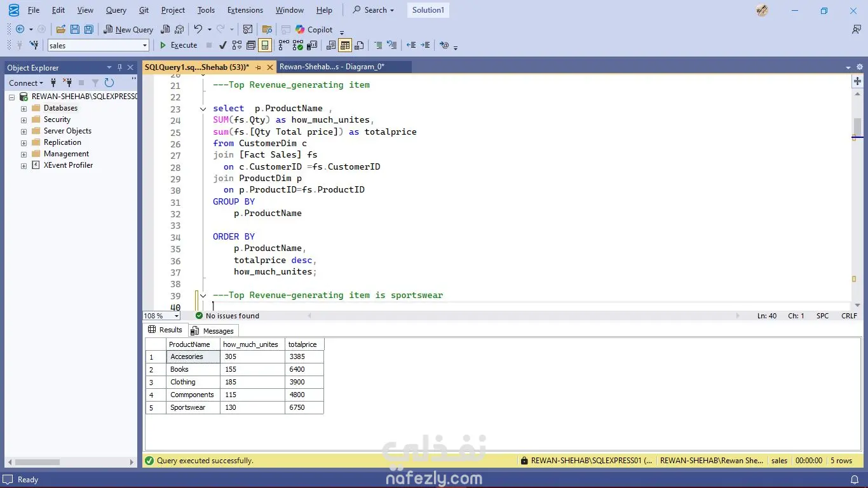Expand the Databases folder node
868x488 pixels.
[x=24, y=108]
